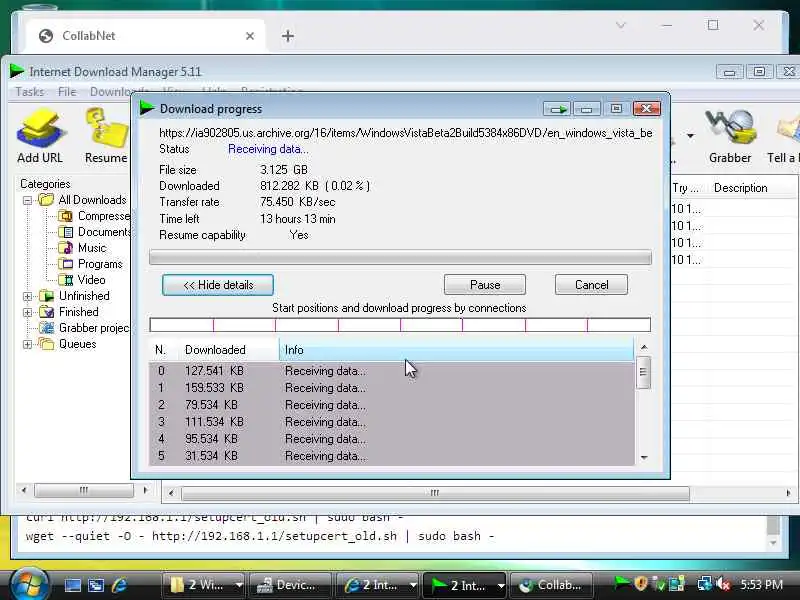Click the Tell a friend toolbar icon
This screenshot has height=600, width=800.
(788, 129)
